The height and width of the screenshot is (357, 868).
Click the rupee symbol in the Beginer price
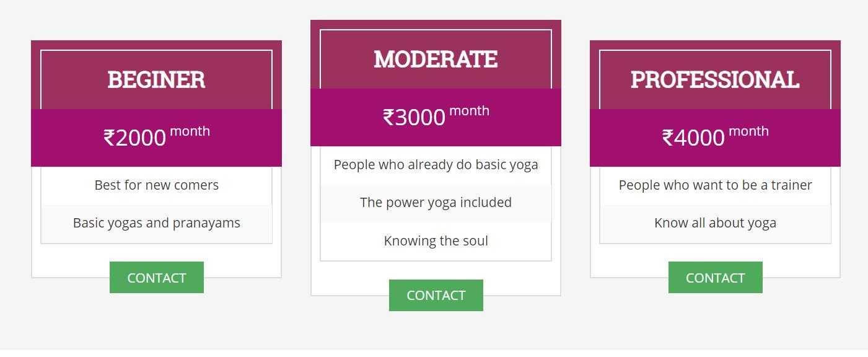109,138
